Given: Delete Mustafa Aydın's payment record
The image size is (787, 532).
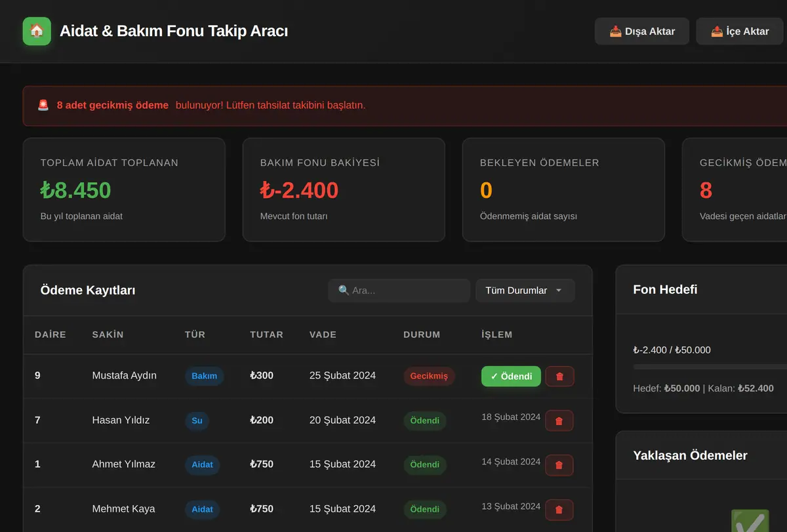Looking at the screenshot, I should pos(559,377).
